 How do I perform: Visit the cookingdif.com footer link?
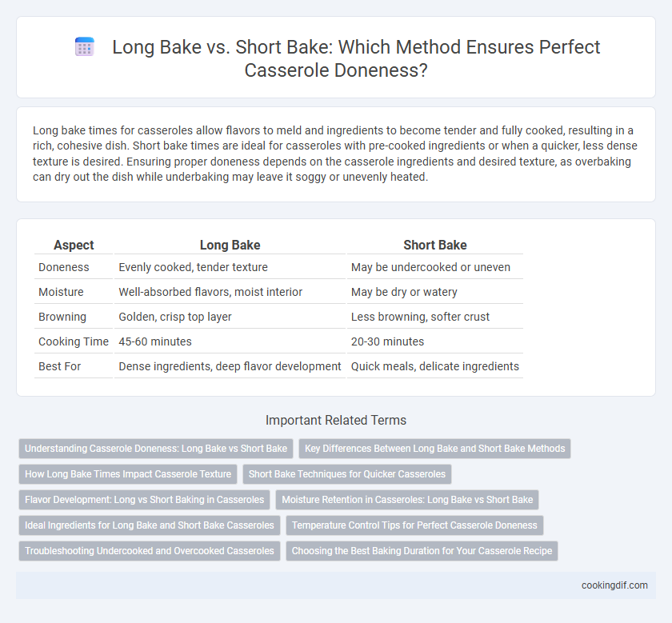click(x=614, y=585)
